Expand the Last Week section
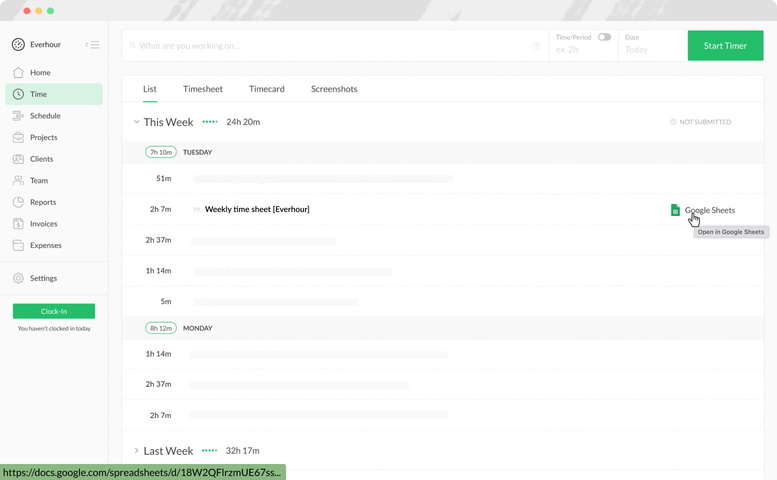Screen dimensions: 777x480 point(136,451)
